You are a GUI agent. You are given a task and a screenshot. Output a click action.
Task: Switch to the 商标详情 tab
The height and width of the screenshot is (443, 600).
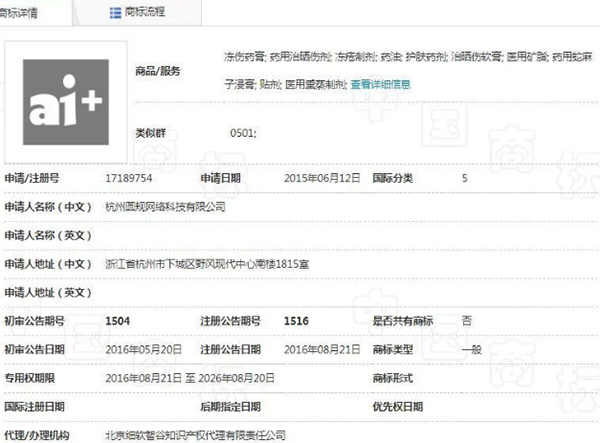(x=30, y=12)
